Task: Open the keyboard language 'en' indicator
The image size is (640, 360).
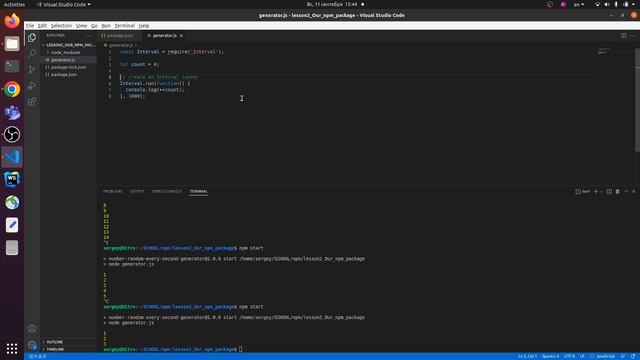Action: pos(579,4)
